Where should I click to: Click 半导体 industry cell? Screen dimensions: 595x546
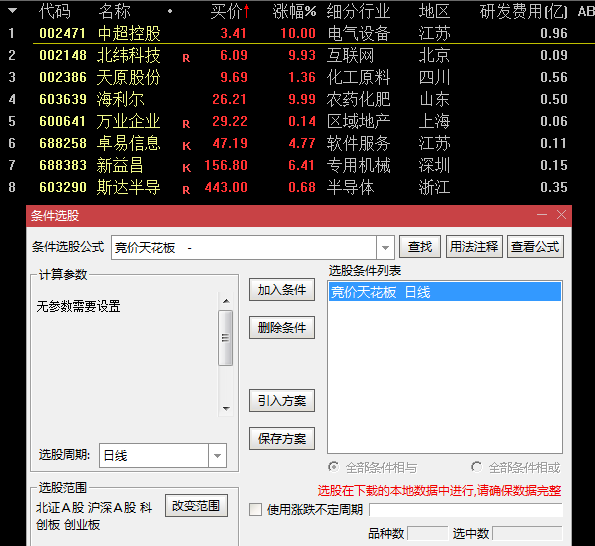(351, 187)
